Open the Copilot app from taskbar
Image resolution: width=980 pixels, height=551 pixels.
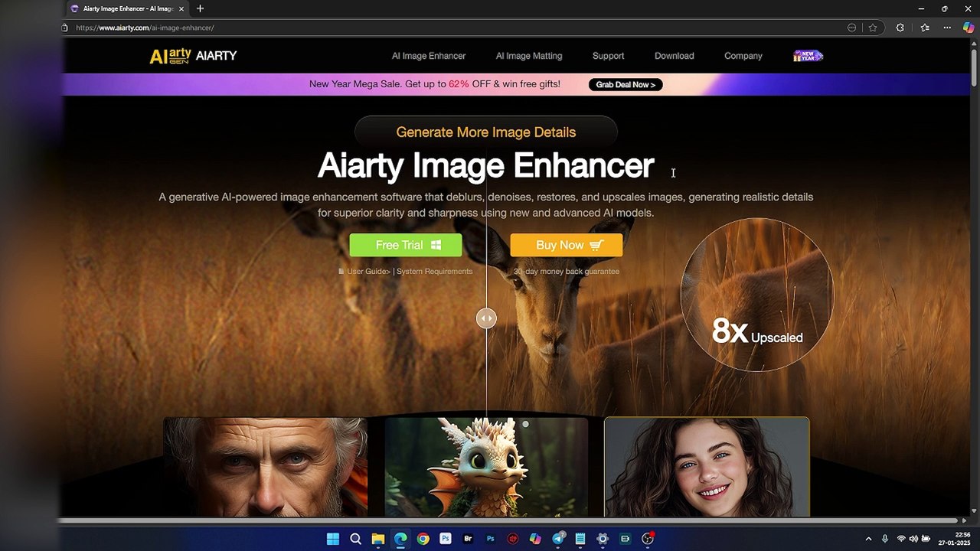pyautogui.click(x=535, y=539)
